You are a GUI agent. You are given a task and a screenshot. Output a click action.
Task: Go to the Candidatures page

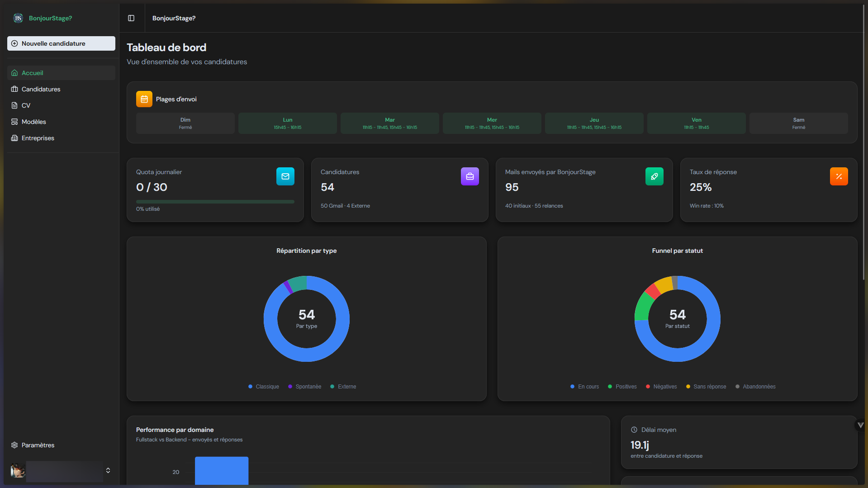41,89
